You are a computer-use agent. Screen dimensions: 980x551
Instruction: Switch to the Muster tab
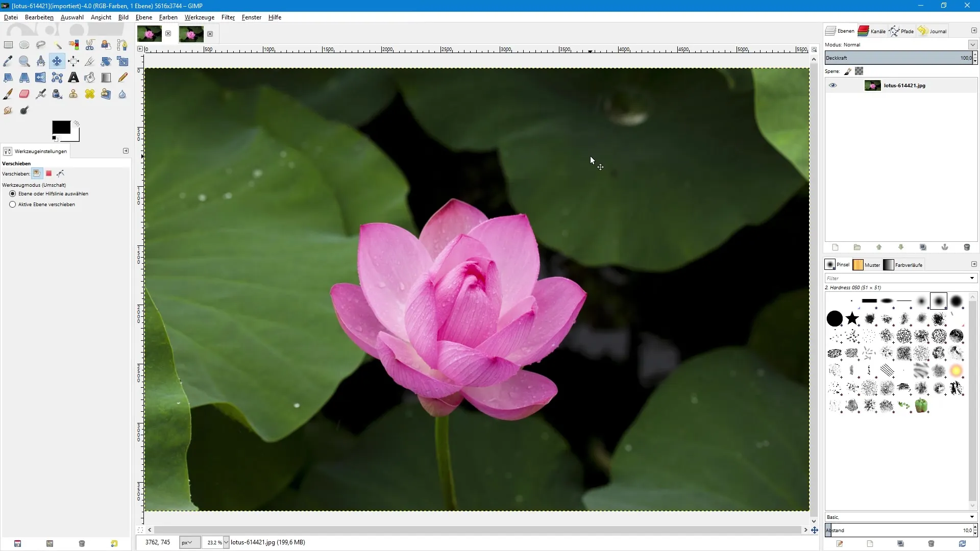point(867,265)
